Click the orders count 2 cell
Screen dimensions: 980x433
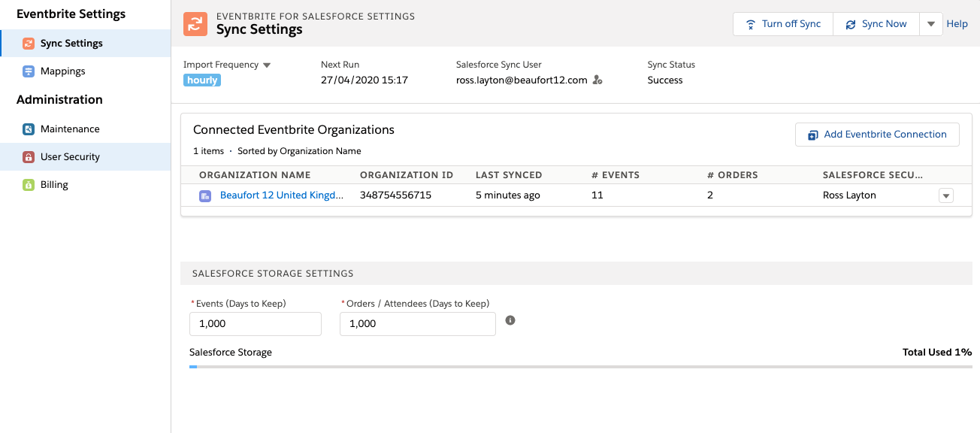tap(710, 195)
